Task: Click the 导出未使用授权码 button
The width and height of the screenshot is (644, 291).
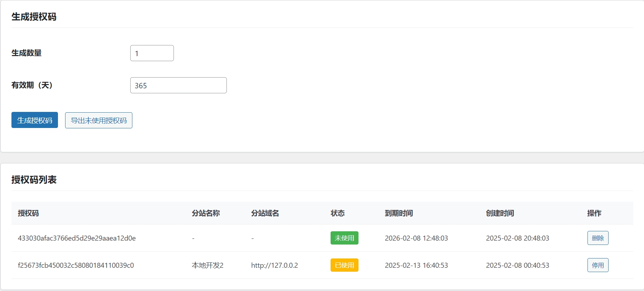Action: [x=99, y=120]
